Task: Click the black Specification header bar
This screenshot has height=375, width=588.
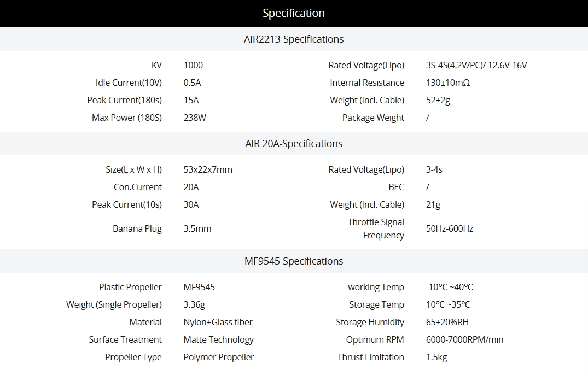Action: [x=294, y=13]
